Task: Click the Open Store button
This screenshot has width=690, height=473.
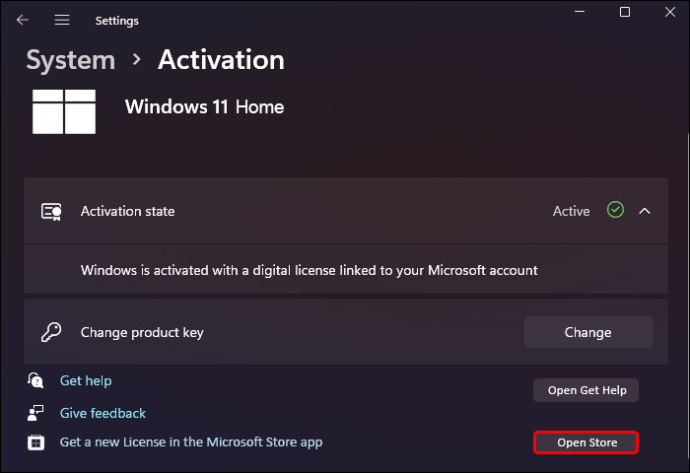Action: (586, 442)
